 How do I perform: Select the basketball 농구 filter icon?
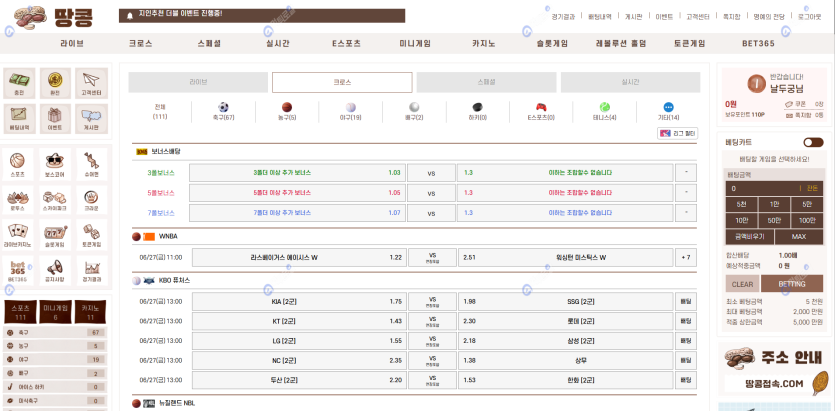[287, 107]
